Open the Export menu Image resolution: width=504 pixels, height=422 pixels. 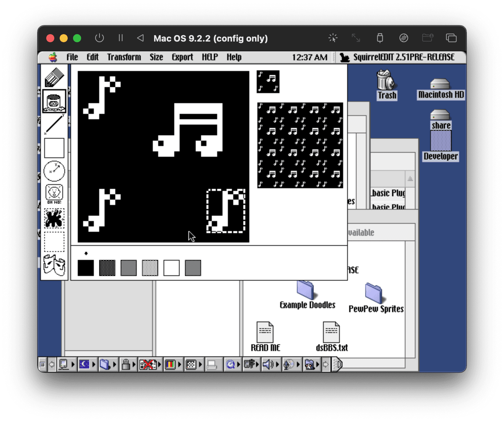pyautogui.click(x=182, y=57)
